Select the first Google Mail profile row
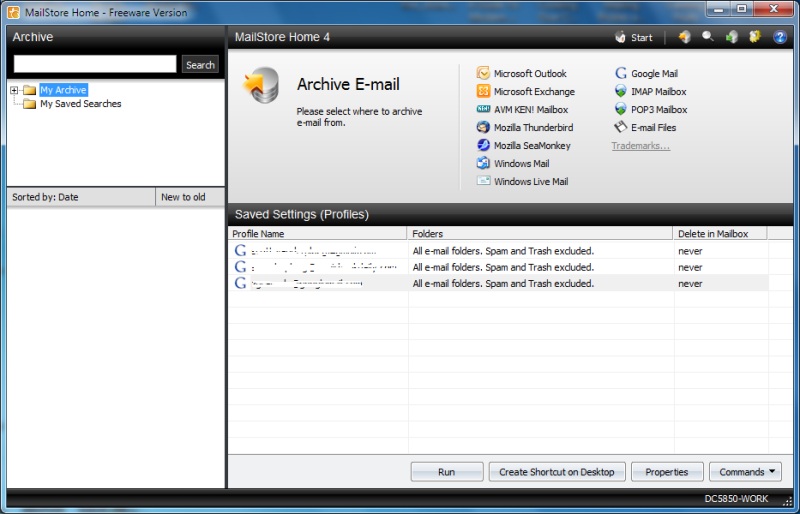800x514 pixels. (498, 251)
